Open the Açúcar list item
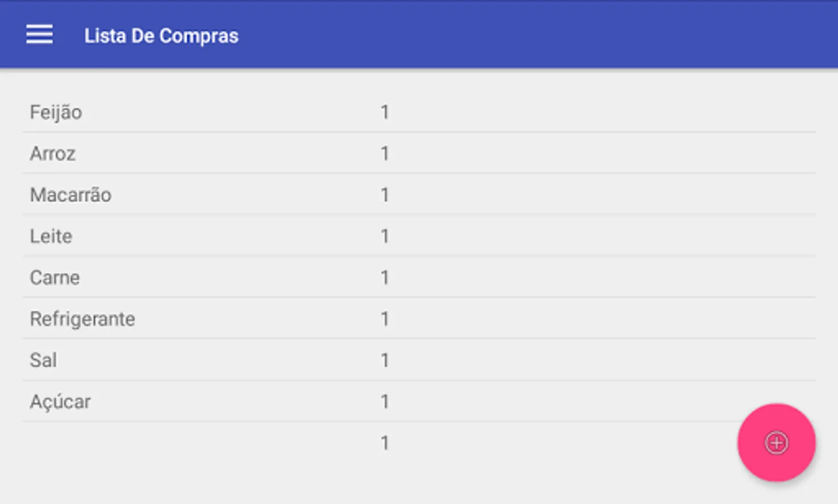Image resolution: width=838 pixels, height=504 pixels. tap(60, 402)
